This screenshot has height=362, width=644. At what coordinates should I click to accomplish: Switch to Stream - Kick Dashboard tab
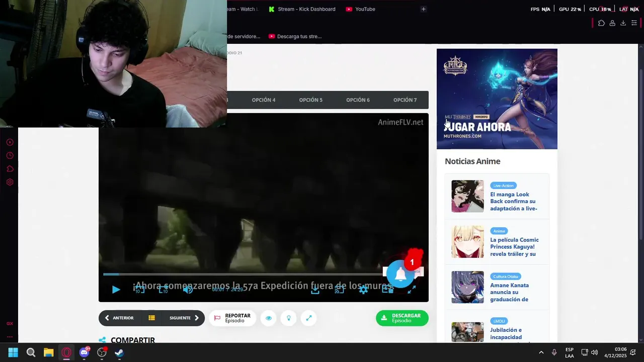302,9
